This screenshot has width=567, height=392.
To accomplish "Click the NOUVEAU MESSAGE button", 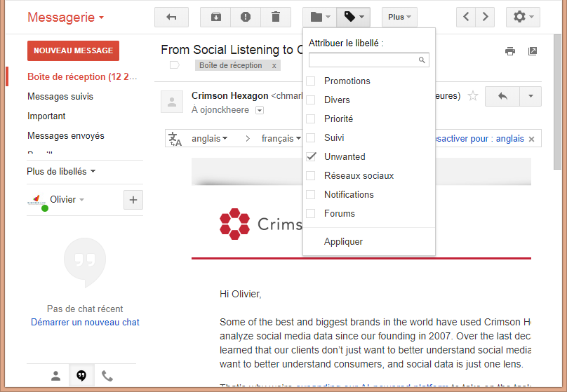I will point(73,50).
